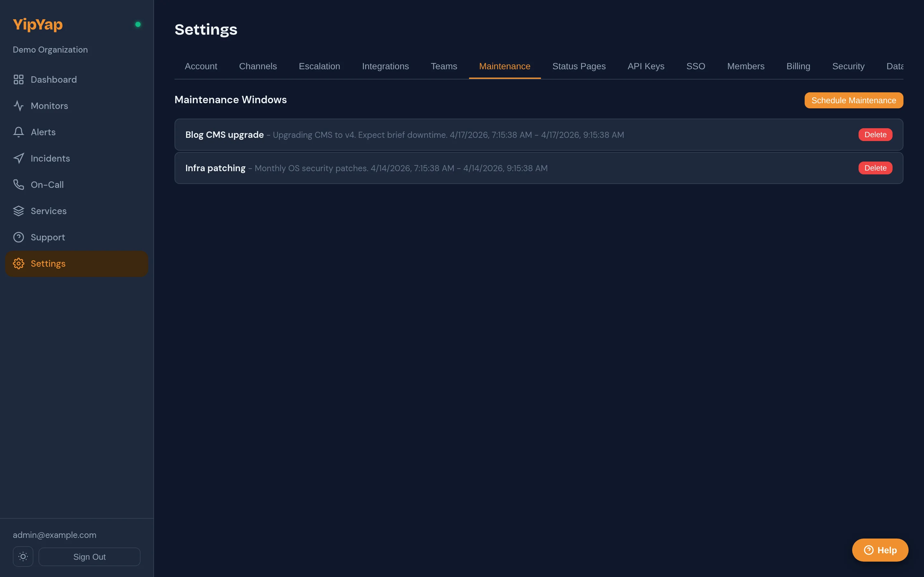Switch to the Status Pages tab
Viewport: 924px width, 577px height.
(579, 66)
